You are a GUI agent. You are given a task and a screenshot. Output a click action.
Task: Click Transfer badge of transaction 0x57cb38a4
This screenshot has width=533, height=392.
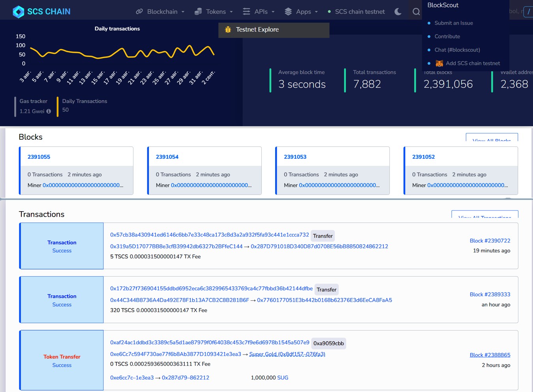(323, 236)
